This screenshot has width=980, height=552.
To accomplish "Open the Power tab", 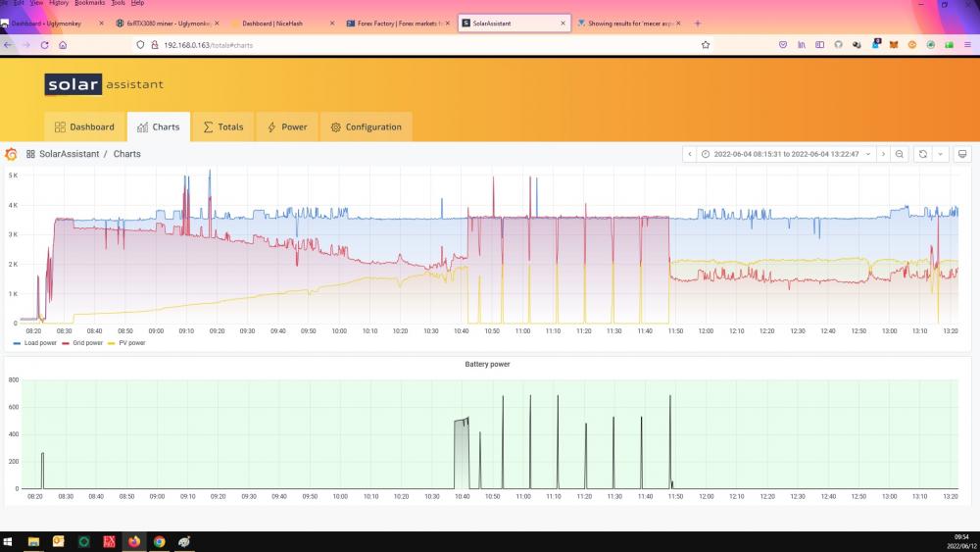I will 287,126.
